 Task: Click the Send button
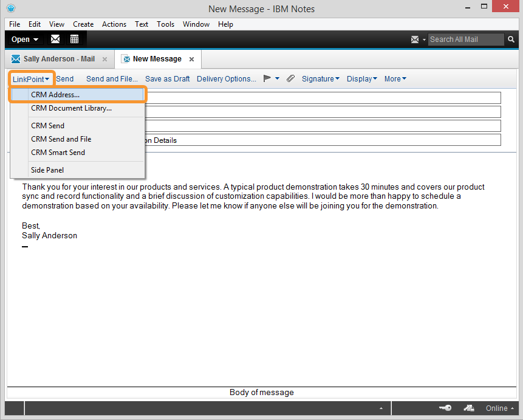(x=65, y=79)
